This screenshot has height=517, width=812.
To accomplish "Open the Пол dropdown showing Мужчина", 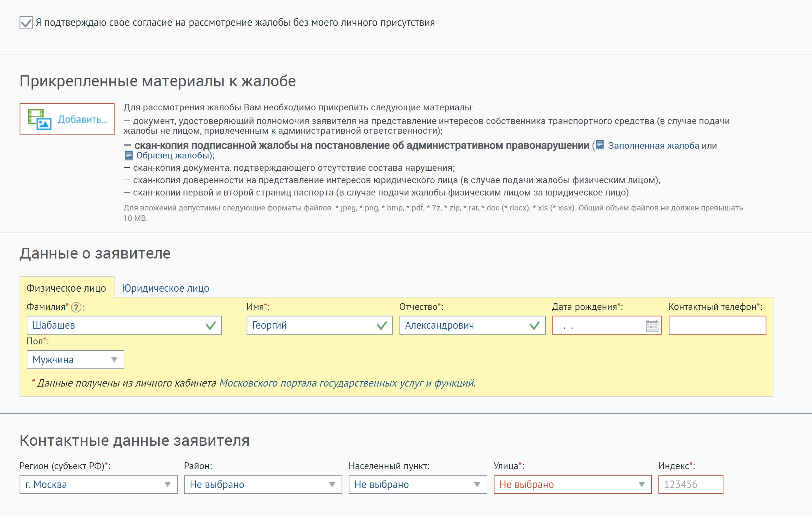I will click(76, 360).
